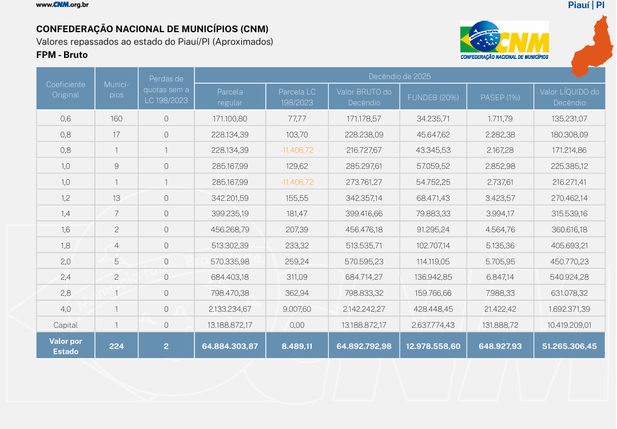Image resolution: width=617 pixels, height=429 pixels.
Task: Click the FPM - Bruto heading
Action: click(x=62, y=55)
